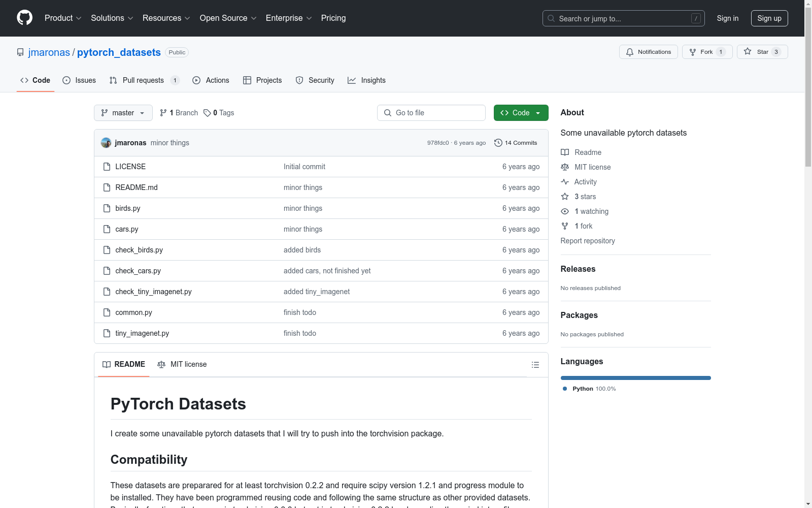Screen dimensions: 812x508
Task: Open the LICENSE file
Action: coord(130,167)
